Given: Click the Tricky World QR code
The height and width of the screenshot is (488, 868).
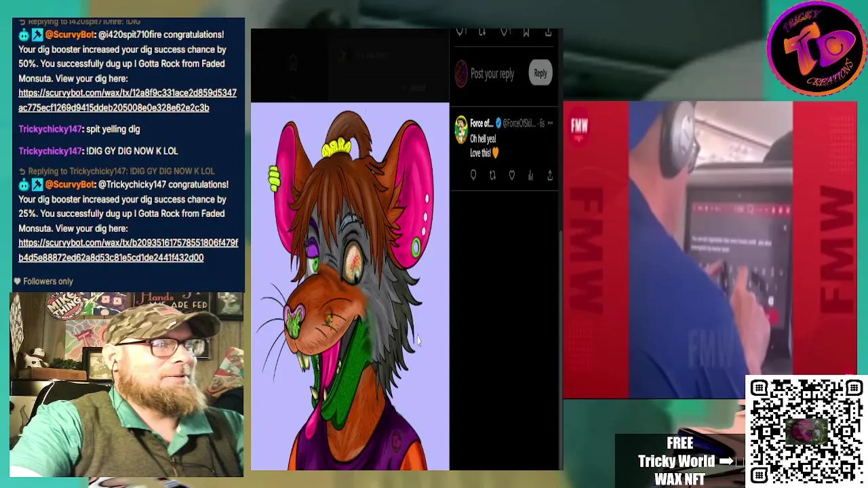Looking at the screenshot, I should (x=806, y=431).
